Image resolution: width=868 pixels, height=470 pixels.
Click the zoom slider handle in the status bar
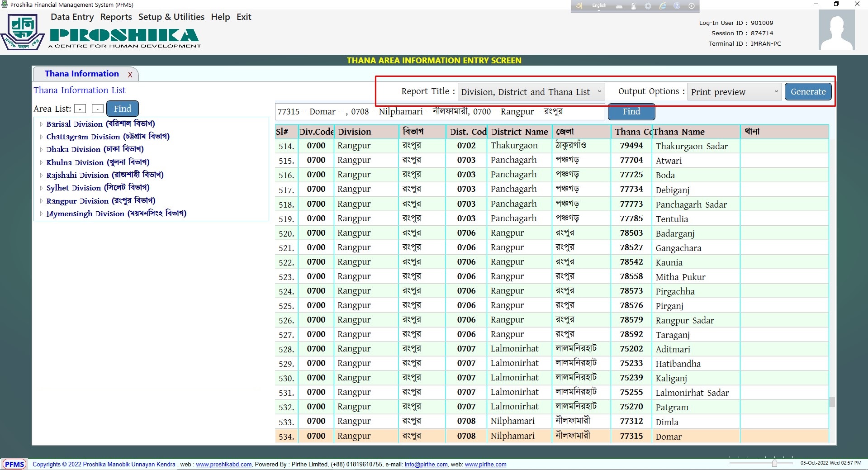[x=774, y=463]
